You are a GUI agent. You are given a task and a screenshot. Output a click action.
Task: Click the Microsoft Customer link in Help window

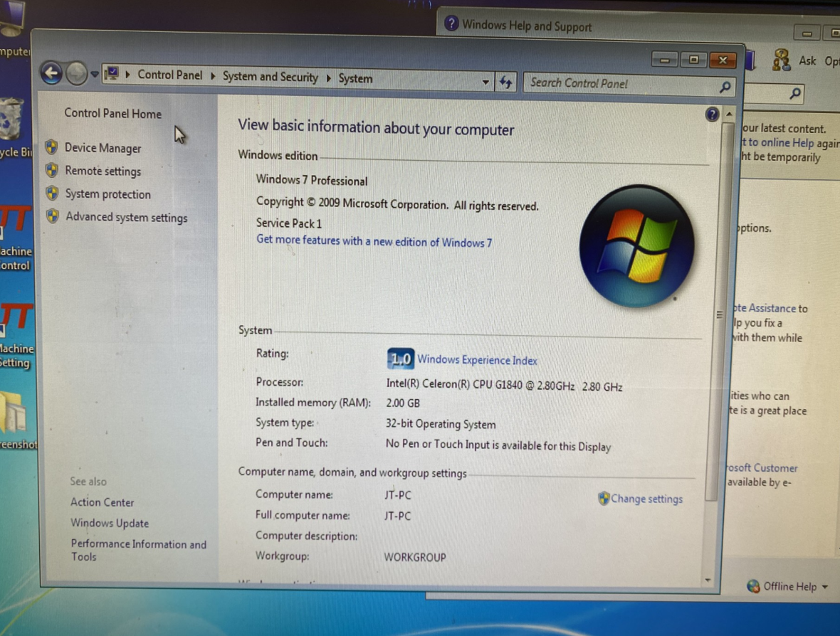pos(762,468)
